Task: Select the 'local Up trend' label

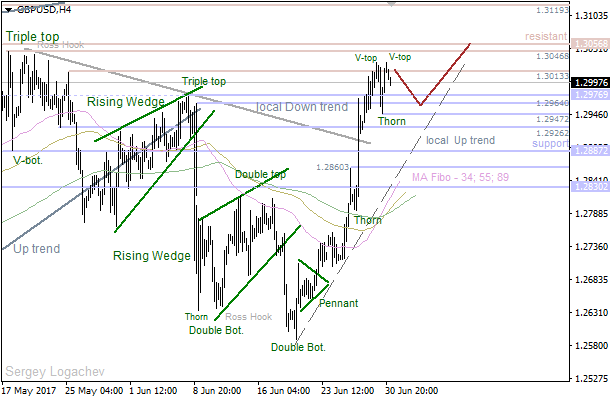Action: click(x=460, y=141)
